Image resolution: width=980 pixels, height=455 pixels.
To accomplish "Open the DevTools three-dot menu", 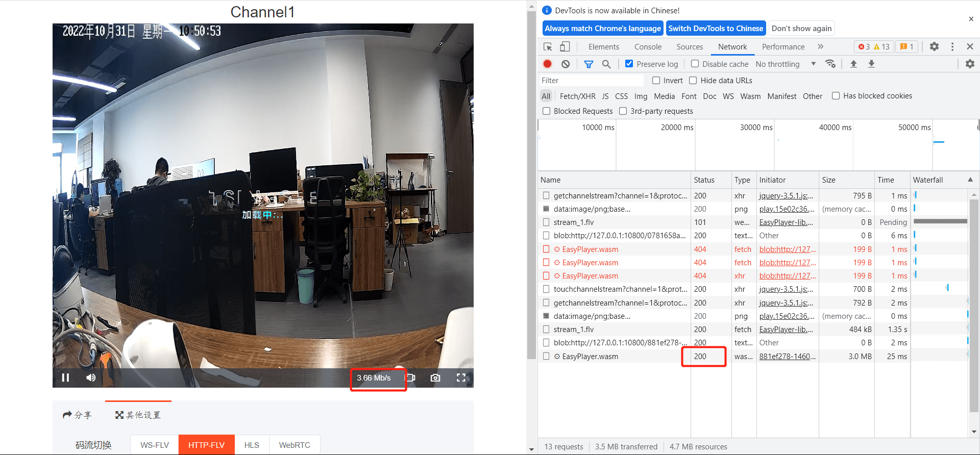I will coord(952,47).
